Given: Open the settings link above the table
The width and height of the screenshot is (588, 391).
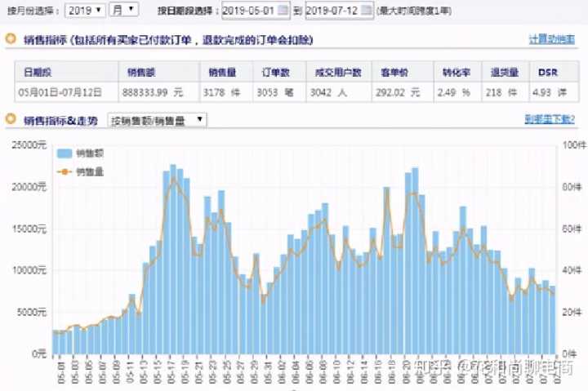Looking at the screenshot, I should (550, 39).
